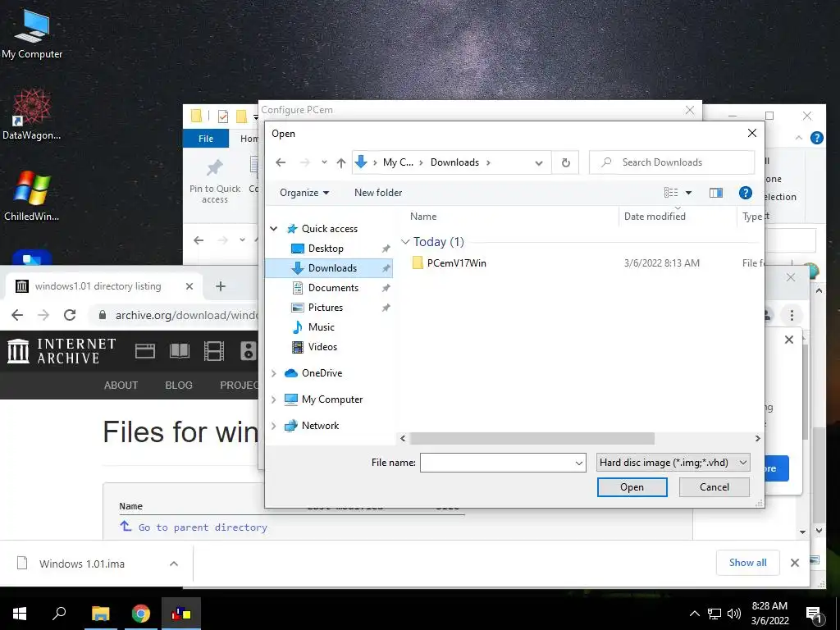The image size is (840, 630).
Task: Open the Windows 1.01.ima downloaded file
Action: 81,564
